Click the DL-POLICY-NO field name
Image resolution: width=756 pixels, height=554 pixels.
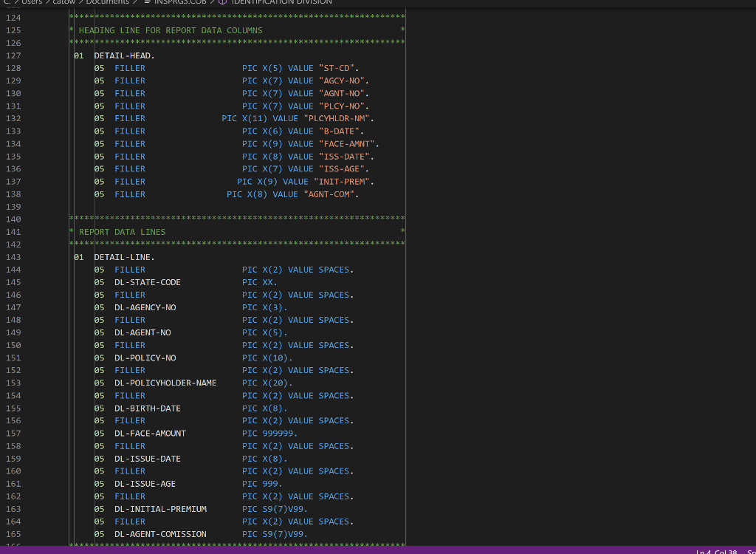(x=145, y=358)
